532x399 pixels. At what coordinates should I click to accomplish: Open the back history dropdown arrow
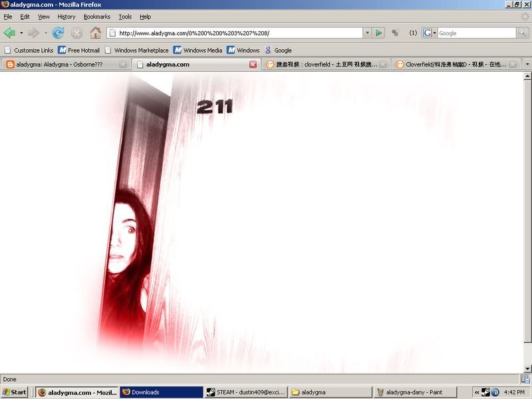coord(21,33)
